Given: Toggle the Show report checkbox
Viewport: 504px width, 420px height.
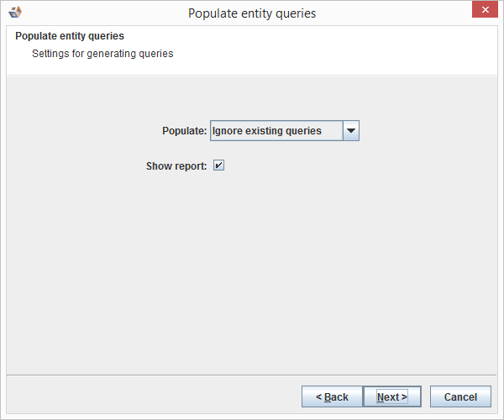Looking at the screenshot, I should click(218, 165).
